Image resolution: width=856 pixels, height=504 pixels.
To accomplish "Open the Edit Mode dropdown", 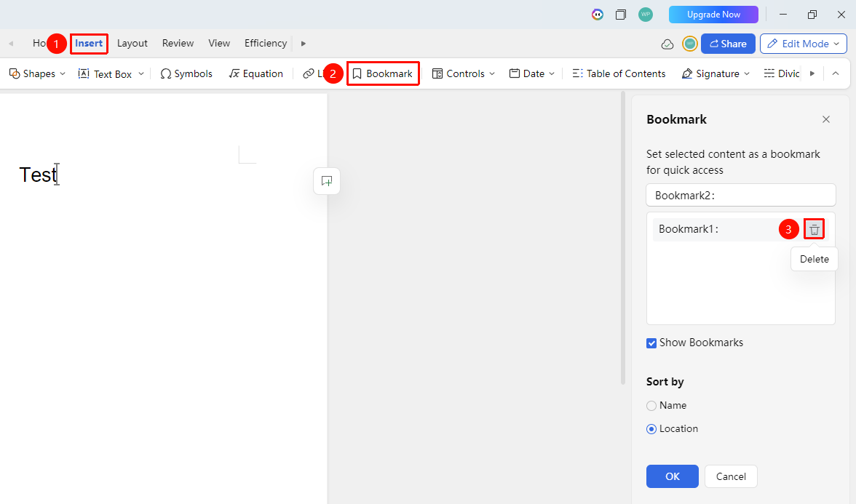I will (x=803, y=44).
